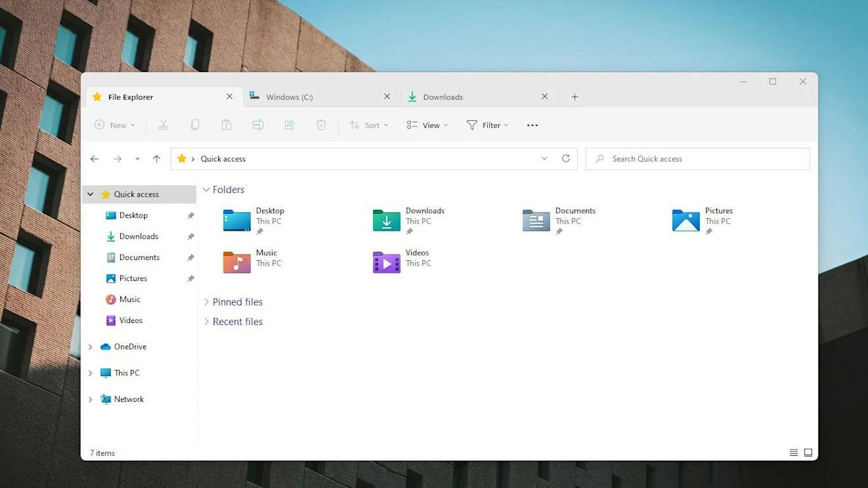This screenshot has width=868, height=488.
Task: Expand the Recent files section
Action: 206,322
